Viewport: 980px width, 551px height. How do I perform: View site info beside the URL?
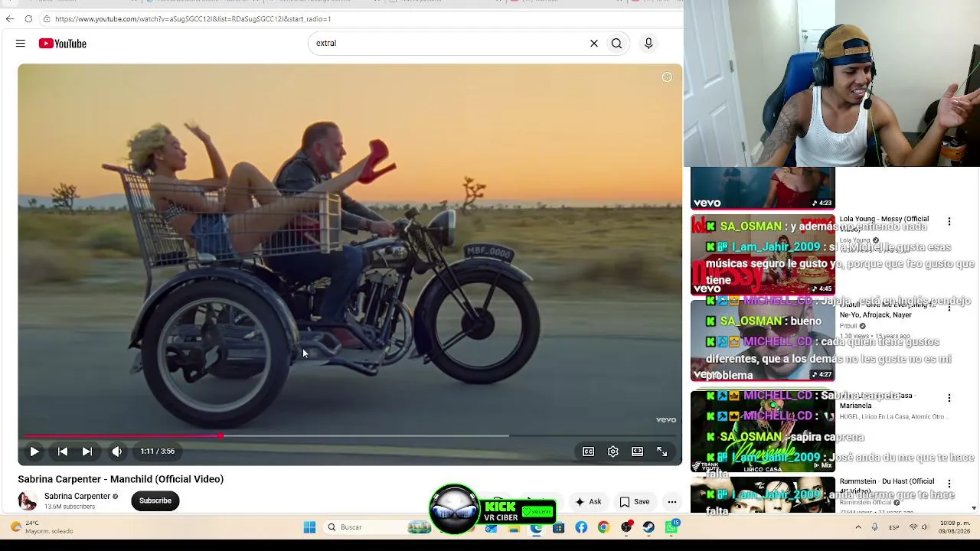[47, 18]
